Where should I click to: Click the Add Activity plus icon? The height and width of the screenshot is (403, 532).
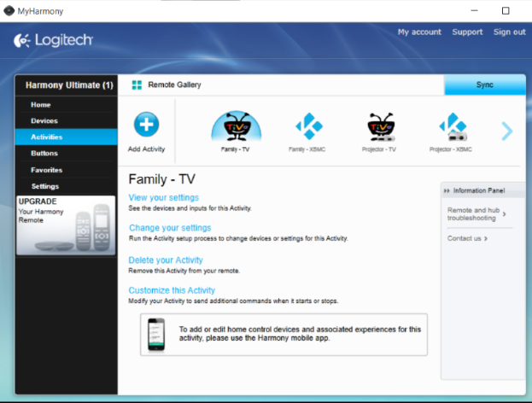pyautogui.click(x=146, y=124)
